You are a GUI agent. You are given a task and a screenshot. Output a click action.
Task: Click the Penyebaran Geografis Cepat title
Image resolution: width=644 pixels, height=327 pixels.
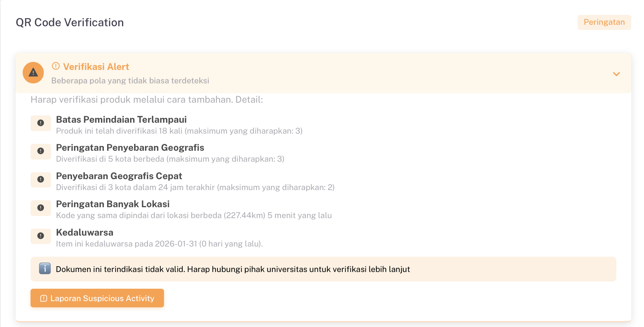click(x=119, y=176)
